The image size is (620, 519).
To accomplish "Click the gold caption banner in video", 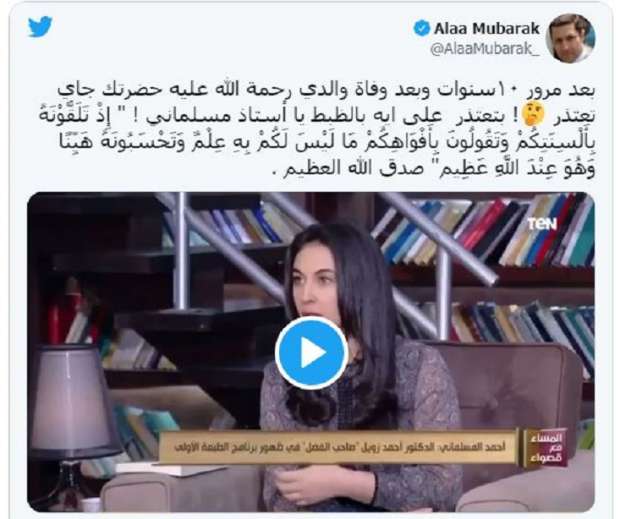I will click(339, 447).
